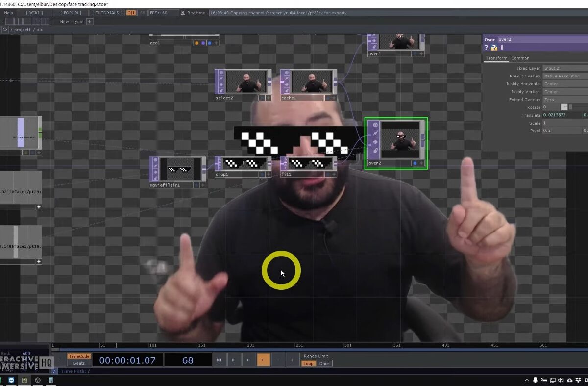Image resolution: width=588 pixels, height=386 pixels.
Task: Open the Fixed Layer dropdown
Action: tap(564, 68)
